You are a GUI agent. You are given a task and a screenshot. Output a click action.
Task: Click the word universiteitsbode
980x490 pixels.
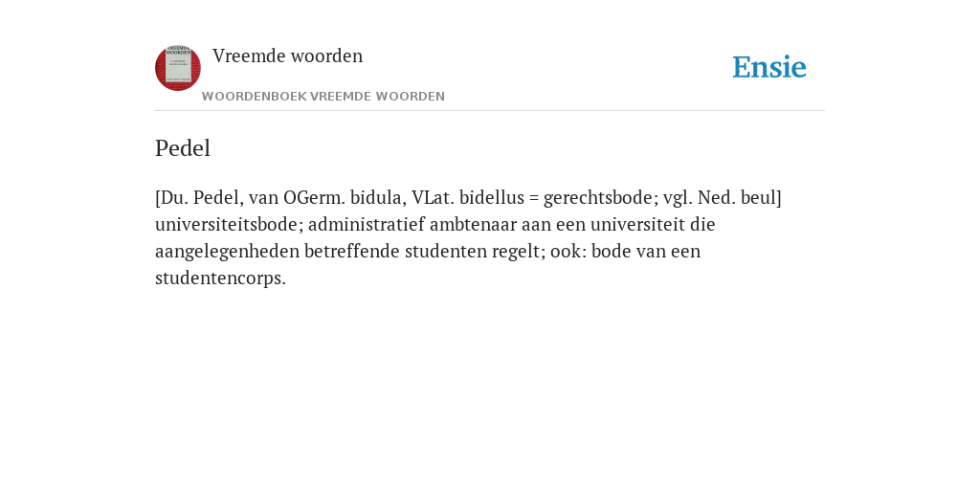229,224
